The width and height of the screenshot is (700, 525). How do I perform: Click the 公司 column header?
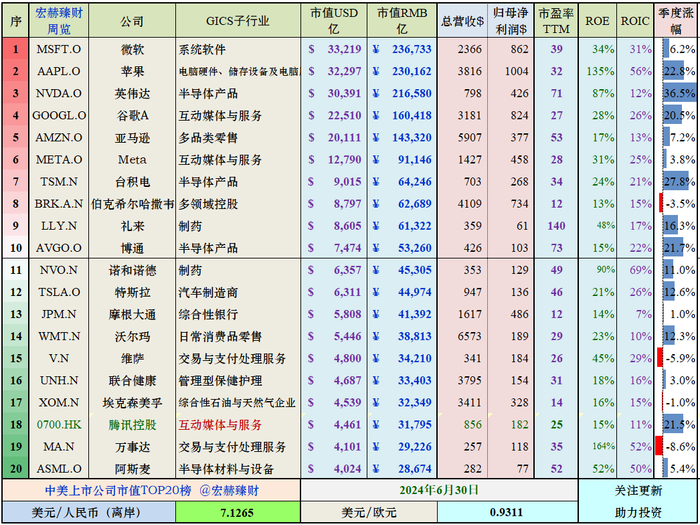click(x=132, y=21)
